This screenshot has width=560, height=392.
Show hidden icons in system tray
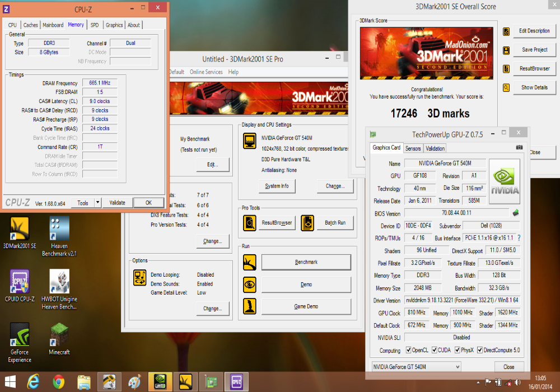478,382
